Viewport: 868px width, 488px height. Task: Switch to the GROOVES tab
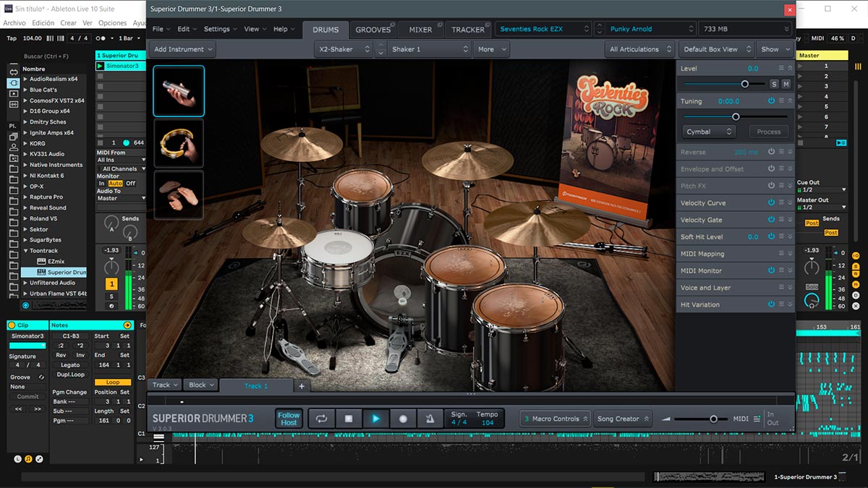373,30
